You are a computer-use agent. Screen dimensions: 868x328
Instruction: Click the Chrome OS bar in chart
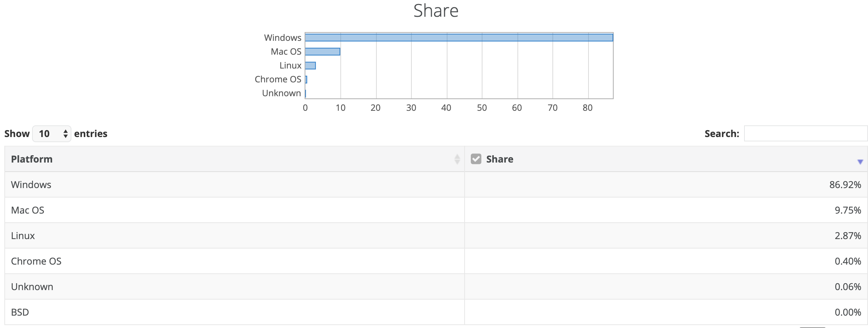306,79
